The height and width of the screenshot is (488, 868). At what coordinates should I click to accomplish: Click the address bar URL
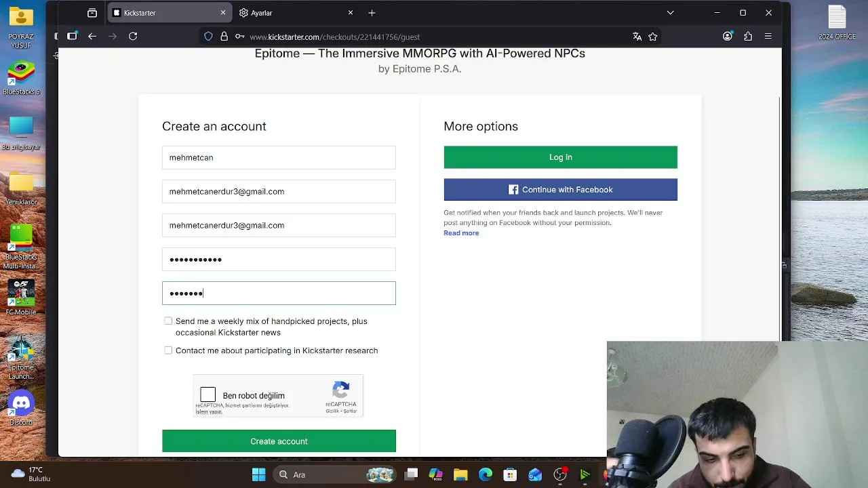334,37
